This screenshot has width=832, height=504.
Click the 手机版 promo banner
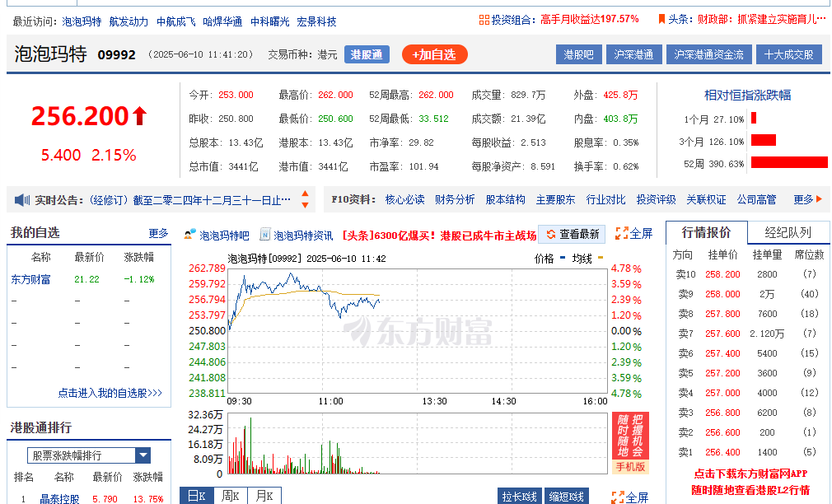(630, 444)
